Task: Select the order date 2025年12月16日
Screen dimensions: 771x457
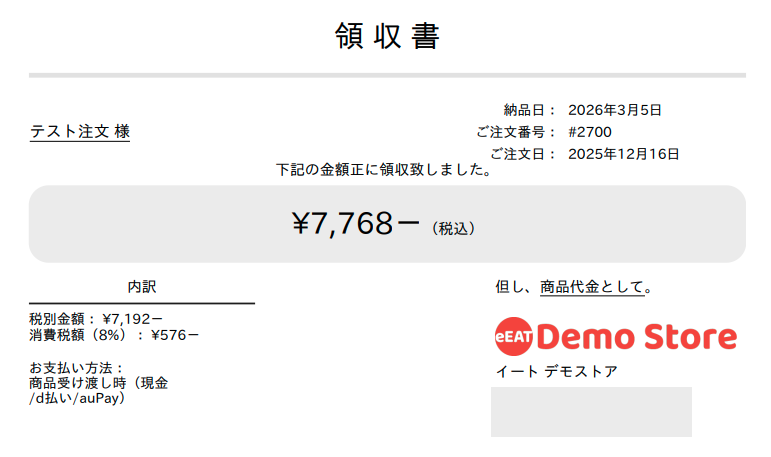Action: coord(623,154)
